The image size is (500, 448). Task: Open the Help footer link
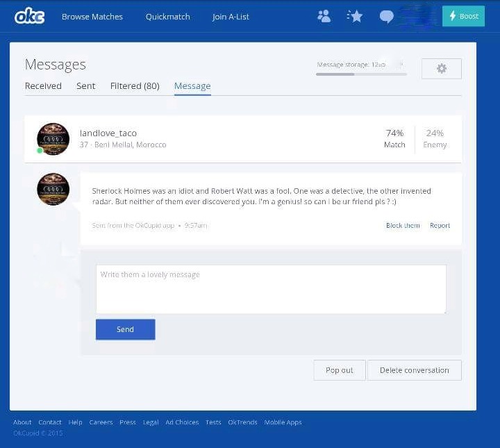75,422
